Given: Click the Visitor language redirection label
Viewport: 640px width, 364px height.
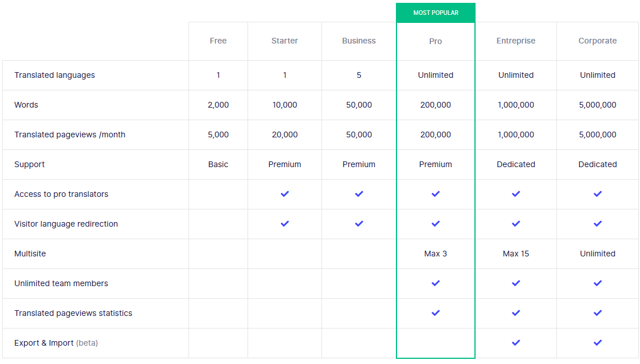Looking at the screenshot, I should pyautogui.click(x=66, y=224).
